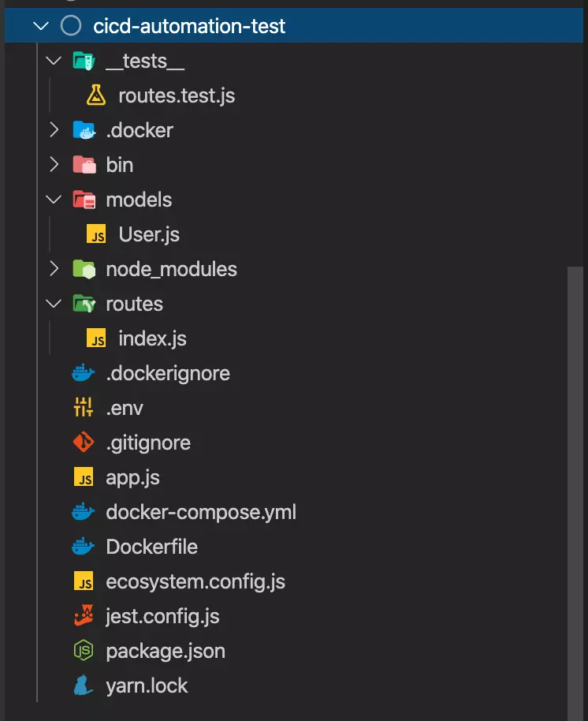Click the npm icon beside package.json
The height and width of the screenshot is (721, 588).
tap(82, 650)
